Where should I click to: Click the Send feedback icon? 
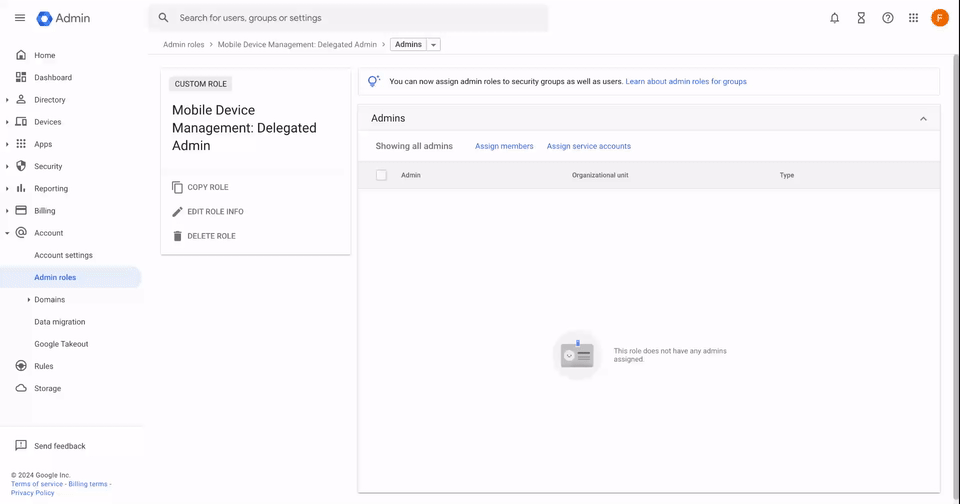[x=21, y=445]
